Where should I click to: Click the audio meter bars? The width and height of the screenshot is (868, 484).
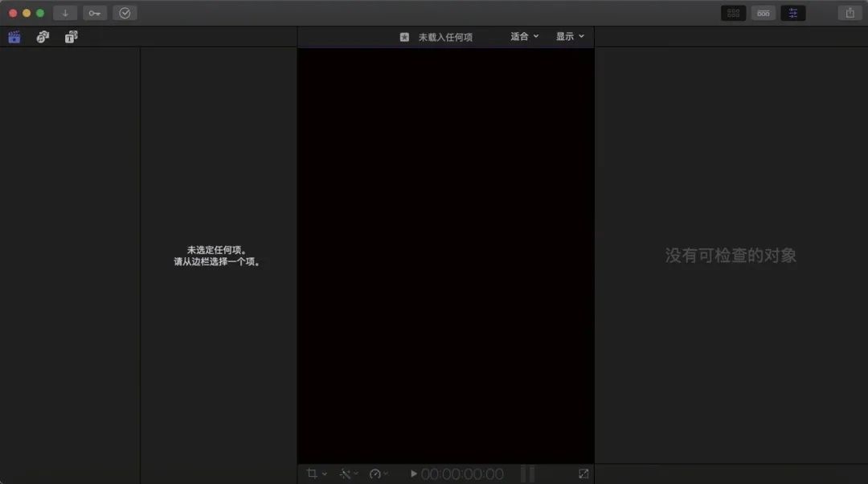pos(527,474)
